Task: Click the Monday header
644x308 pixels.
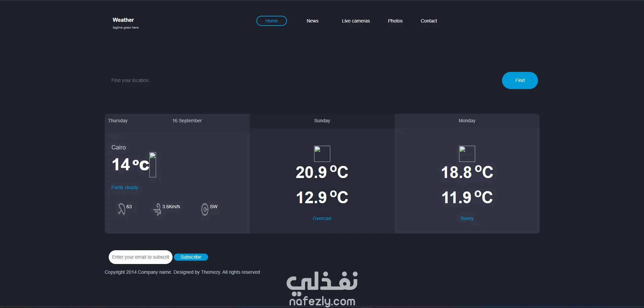Action: [467, 121]
